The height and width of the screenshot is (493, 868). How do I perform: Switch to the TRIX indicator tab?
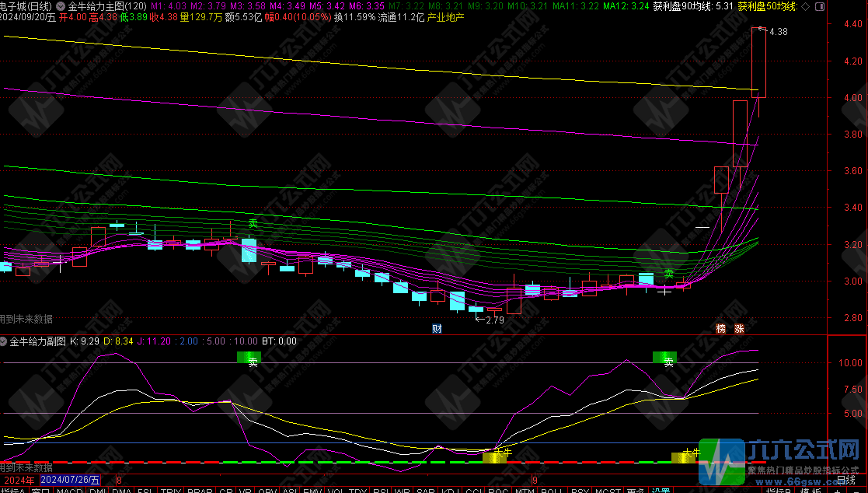coord(171,489)
